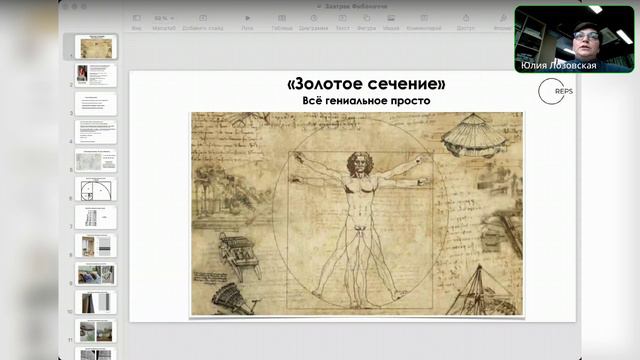
Task: Select slide 5 thumbnail in the navigator
Action: tap(96, 160)
